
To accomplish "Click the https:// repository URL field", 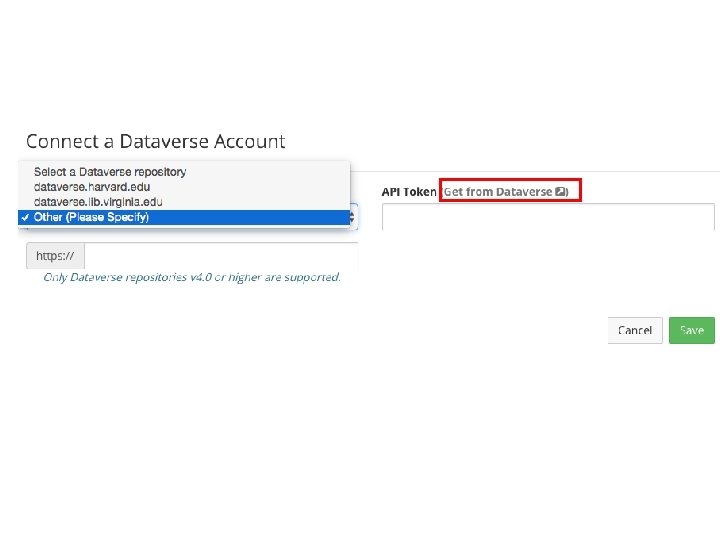I will [221, 256].
